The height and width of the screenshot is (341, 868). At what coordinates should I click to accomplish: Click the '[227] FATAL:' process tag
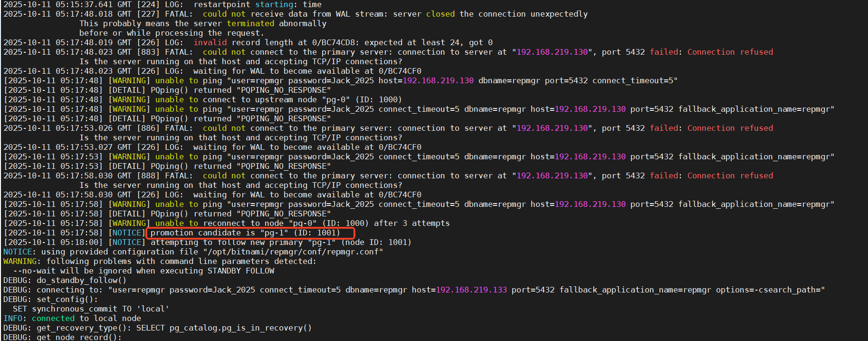[x=165, y=14]
